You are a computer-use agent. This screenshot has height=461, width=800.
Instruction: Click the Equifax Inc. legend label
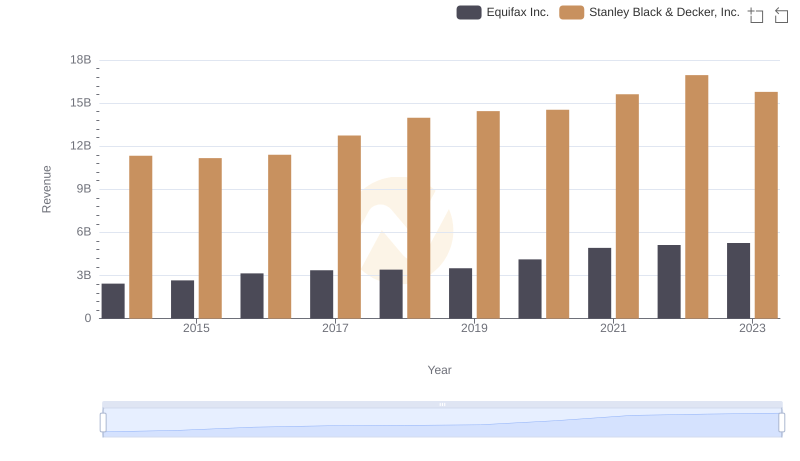517,12
